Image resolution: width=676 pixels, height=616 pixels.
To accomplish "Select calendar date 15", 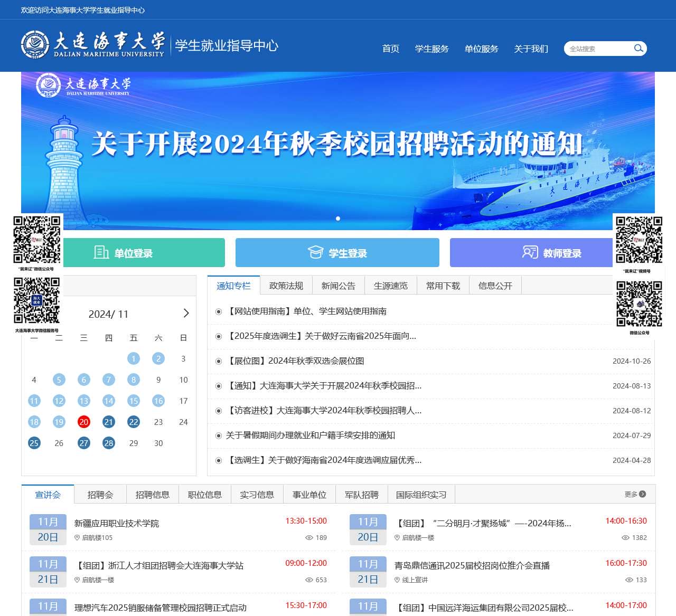I will click(x=134, y=401).
